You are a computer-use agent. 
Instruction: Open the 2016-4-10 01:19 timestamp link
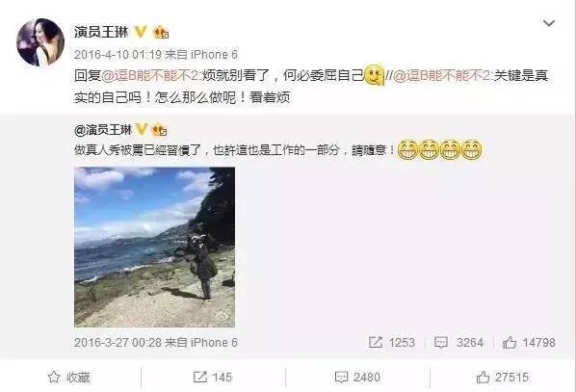pos(118,55)
